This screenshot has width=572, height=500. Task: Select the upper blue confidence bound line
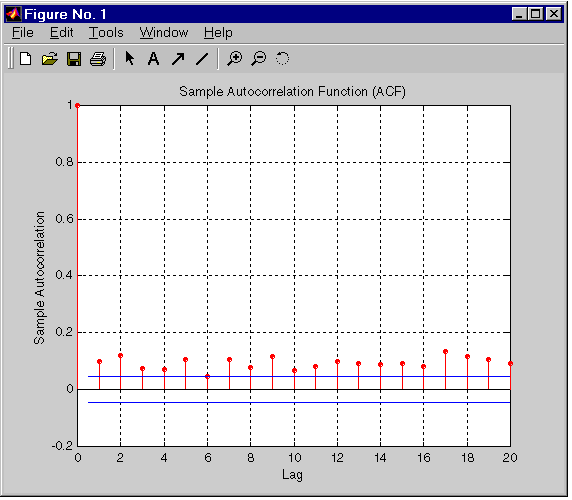(299, 376)
